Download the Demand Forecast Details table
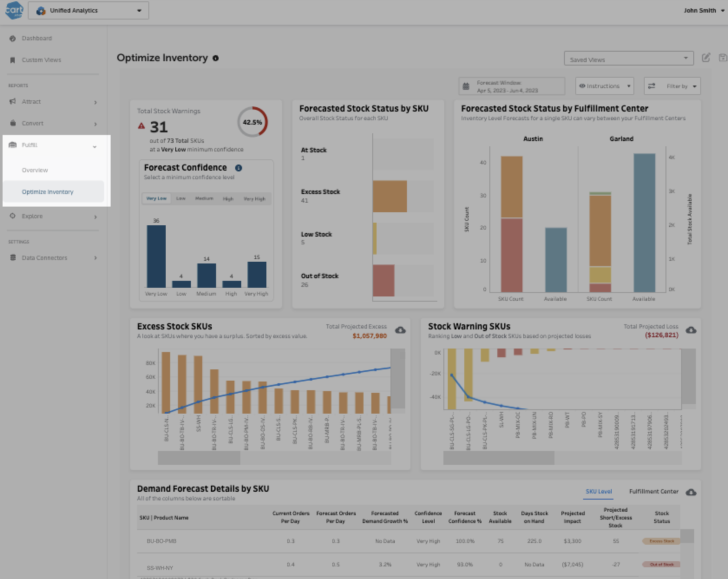728x579 pixels. click(x=691, y=492)
